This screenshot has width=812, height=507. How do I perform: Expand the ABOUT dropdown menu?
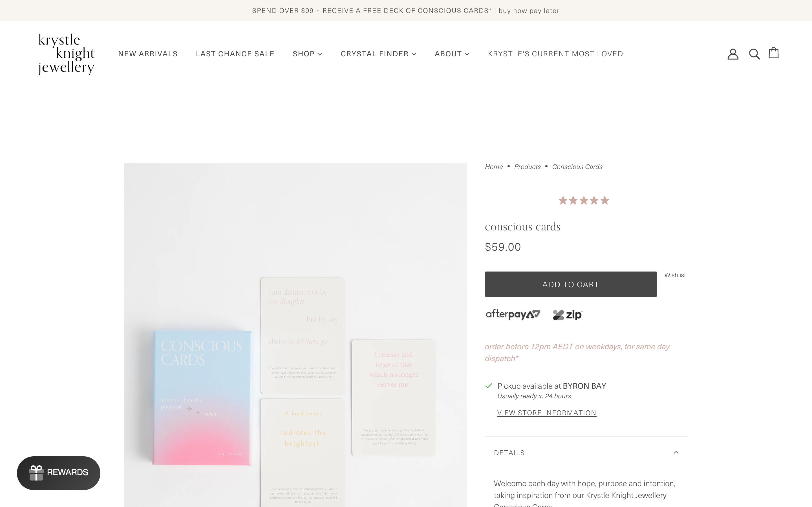point(452,54)
